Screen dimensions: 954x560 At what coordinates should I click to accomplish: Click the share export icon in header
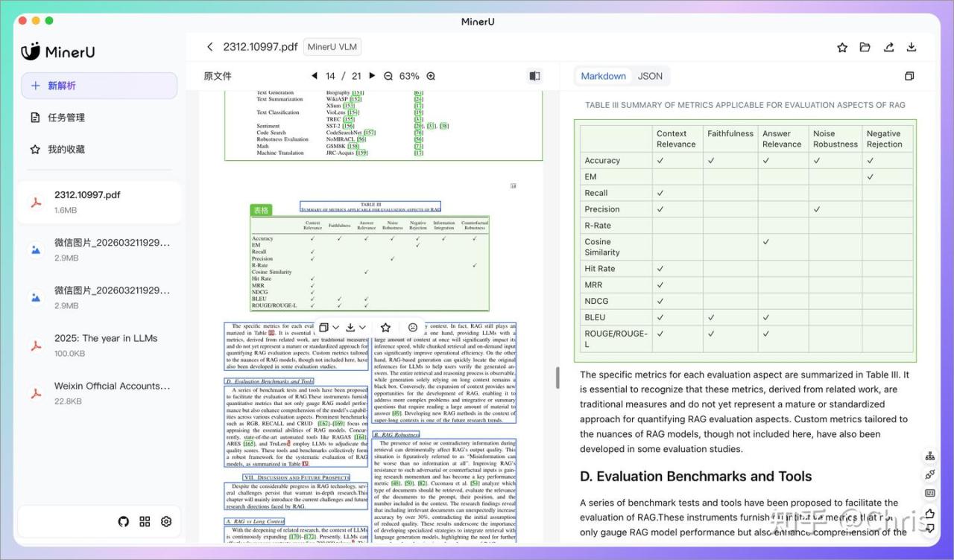(x=888, y=47)
